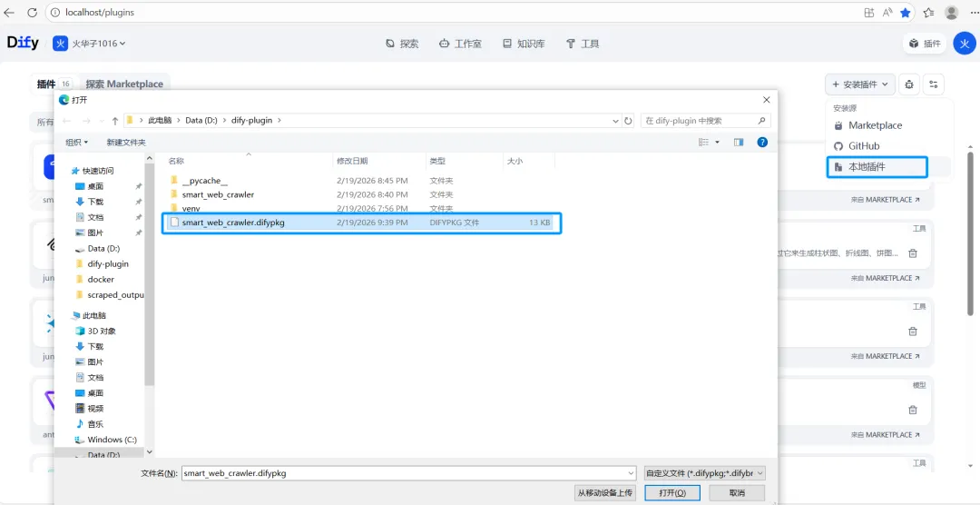Open the 安装插件 dropdown
The image size is (980, 505).
pos(860,84)
